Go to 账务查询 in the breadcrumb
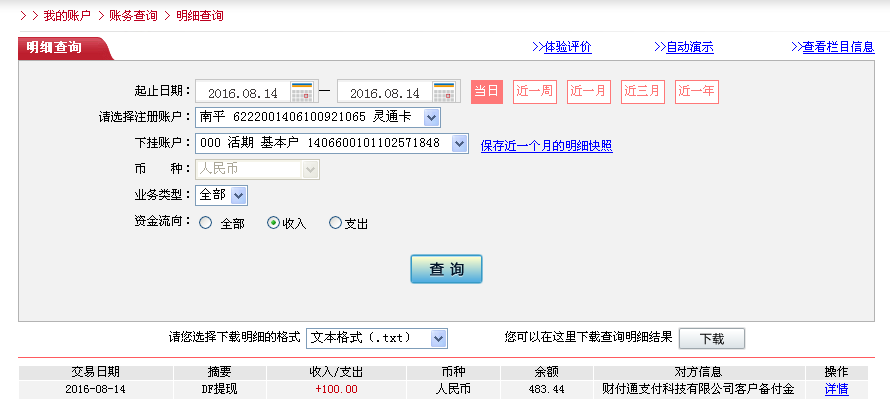 click(133, 16)
